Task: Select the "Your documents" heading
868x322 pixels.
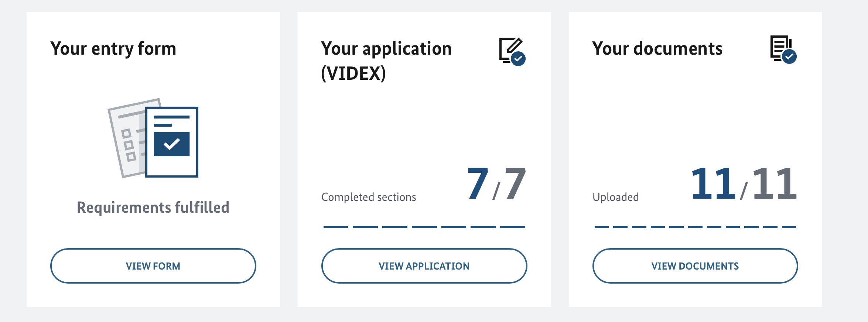Action: pyautogui.click(x=657, y=49)
